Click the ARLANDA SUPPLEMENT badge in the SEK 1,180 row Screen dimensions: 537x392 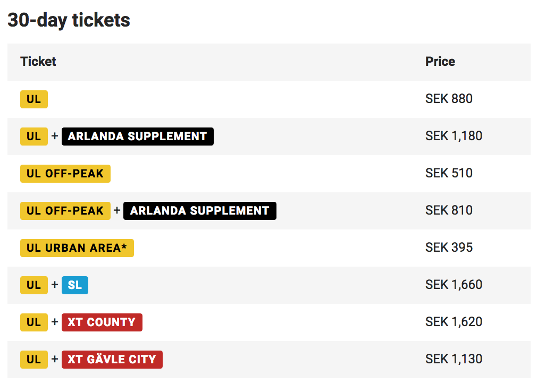(x=137, y=137)
